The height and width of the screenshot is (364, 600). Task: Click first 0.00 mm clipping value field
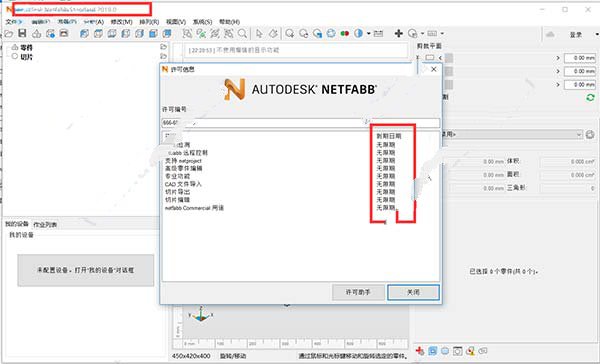580,58
